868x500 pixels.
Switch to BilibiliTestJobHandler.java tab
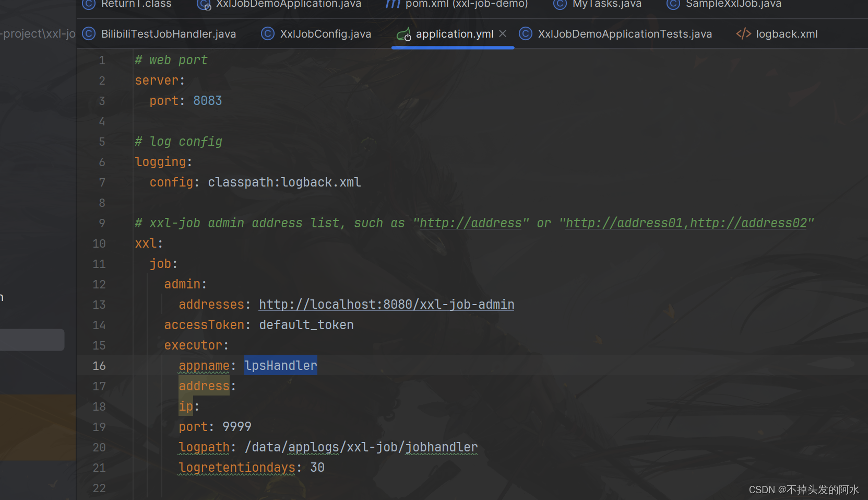168,34
